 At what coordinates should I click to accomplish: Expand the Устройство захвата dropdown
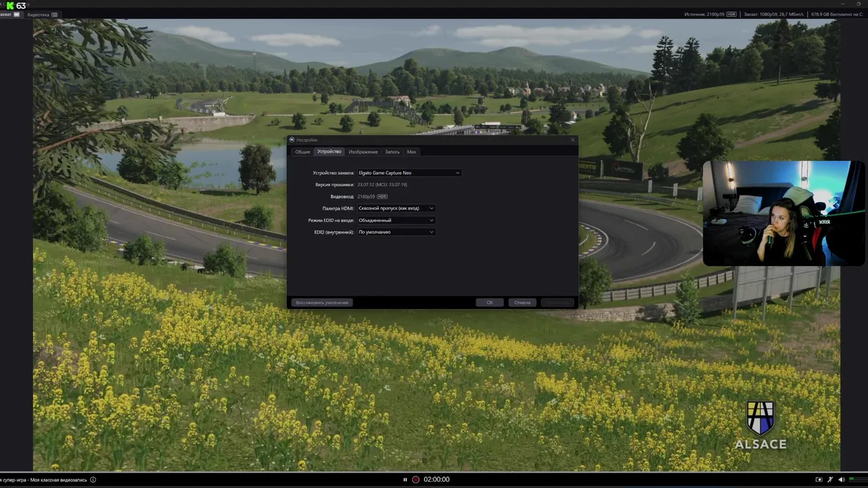click(409, 173)
